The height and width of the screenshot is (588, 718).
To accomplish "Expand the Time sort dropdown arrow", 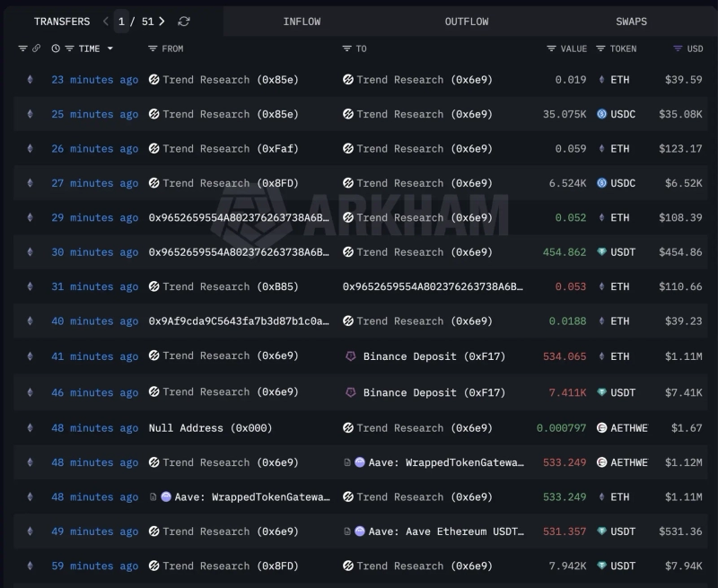I will tap(110, 48).
